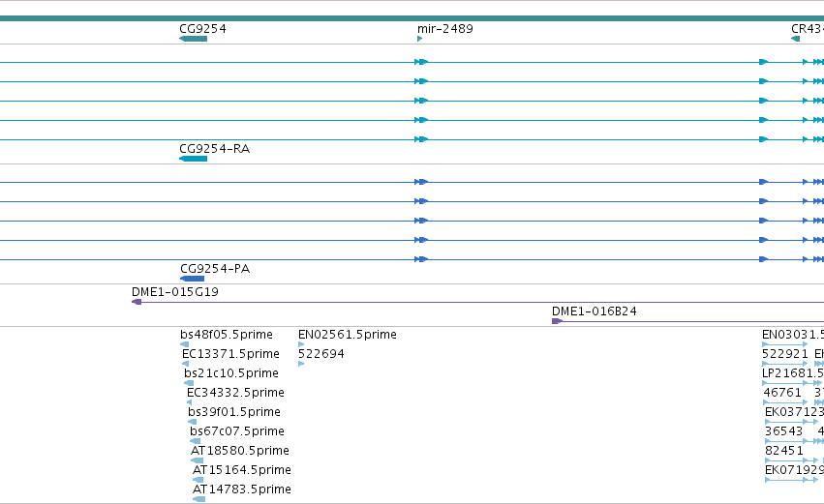Click the glyph under bs21c10.5prime
This screenshot has height=504, width=824.
tap(189, 383)
